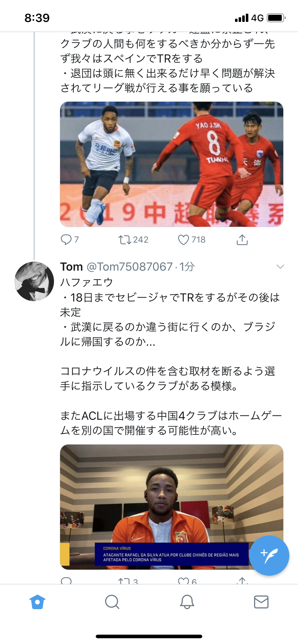Retweet the post showing 242 retweets
Screen dimensions: 298x644
(x=125, y=240)
